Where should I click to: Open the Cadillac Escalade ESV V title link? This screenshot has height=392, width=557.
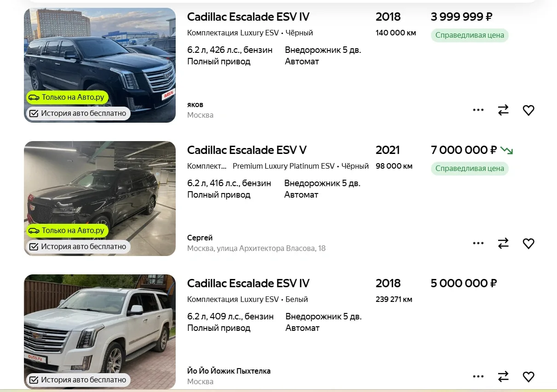click(247, 150)
